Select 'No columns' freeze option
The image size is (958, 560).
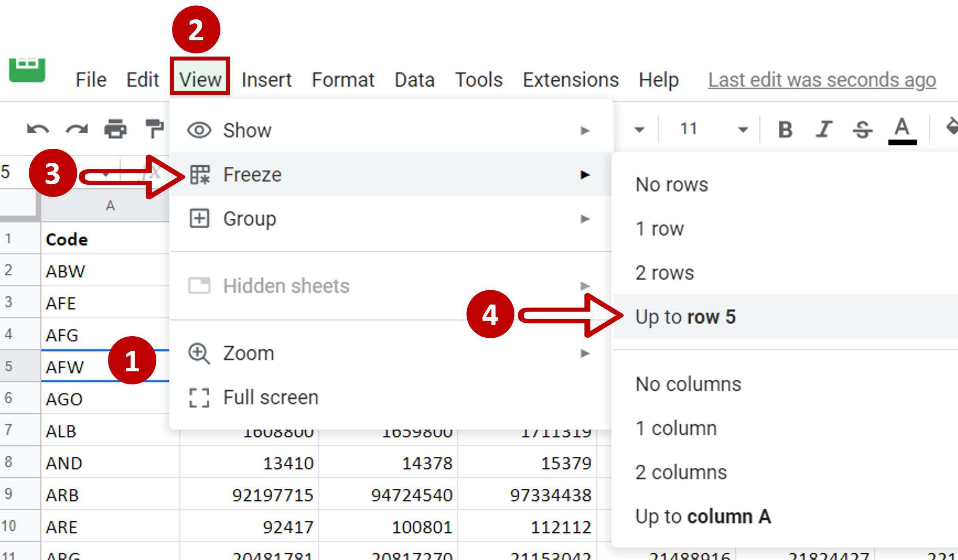pyautogui.click(x=785, y=384)
